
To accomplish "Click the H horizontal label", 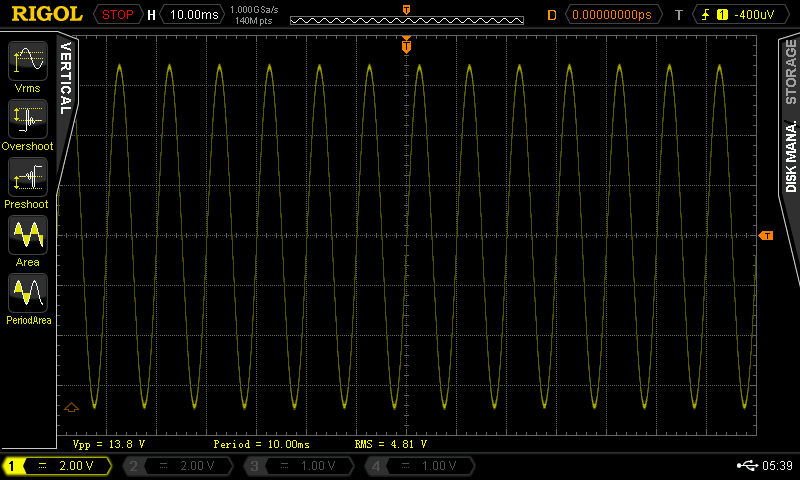I will click(151, 15).
